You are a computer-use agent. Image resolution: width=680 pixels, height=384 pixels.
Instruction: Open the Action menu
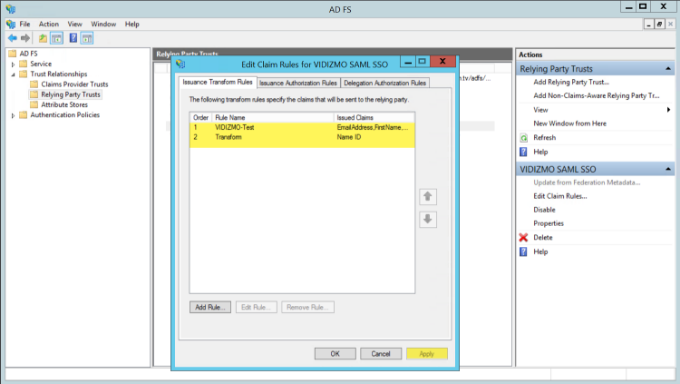[49, 24]
